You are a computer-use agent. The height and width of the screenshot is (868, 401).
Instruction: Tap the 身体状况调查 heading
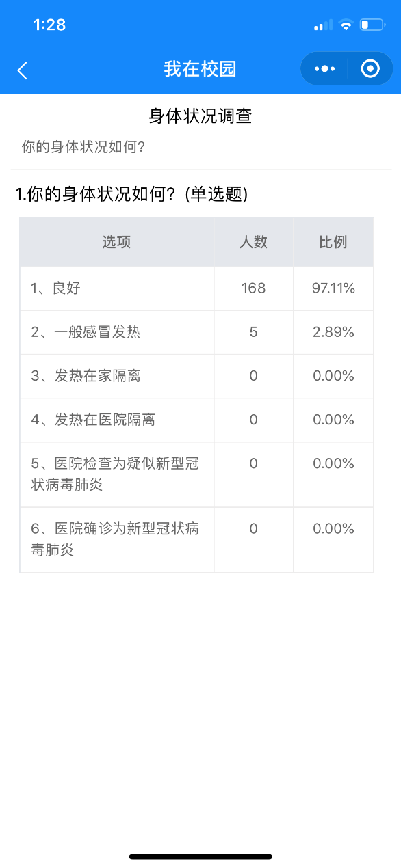pos(200,116)
